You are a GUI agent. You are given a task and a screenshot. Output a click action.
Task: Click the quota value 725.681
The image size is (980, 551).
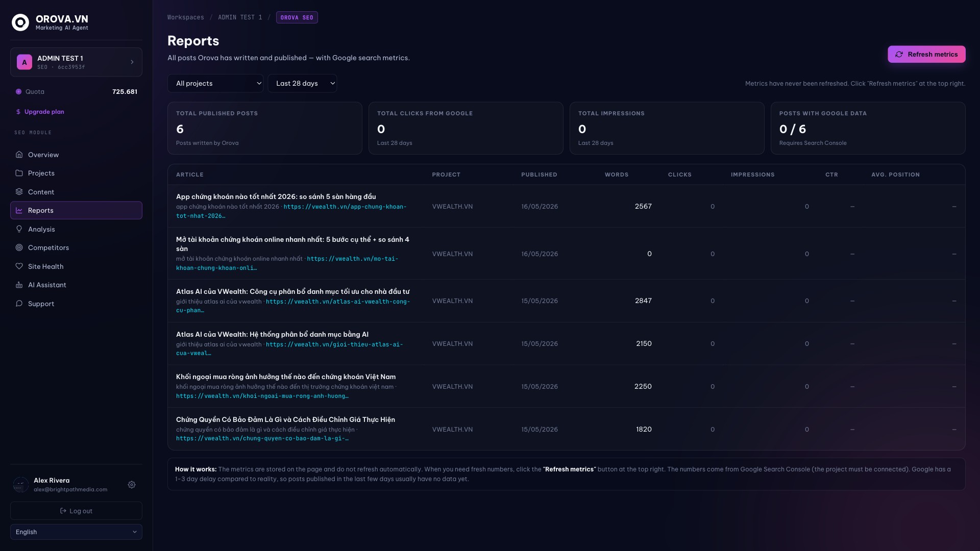125,92
